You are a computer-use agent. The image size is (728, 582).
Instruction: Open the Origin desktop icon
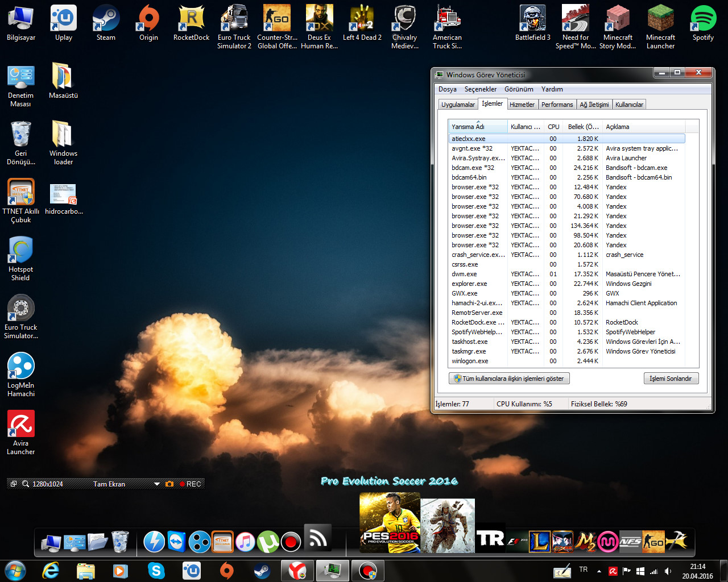(x=148, y=23)
